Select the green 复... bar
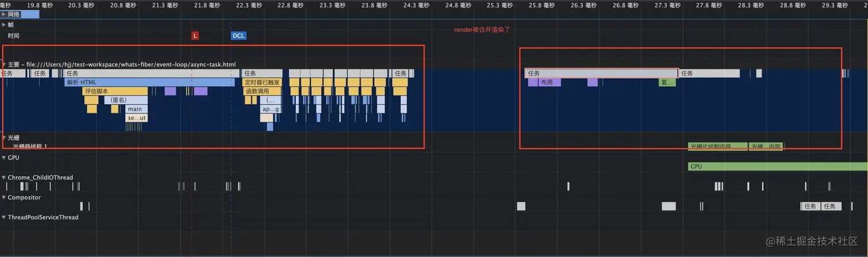The width and height of the screenshot is (868, 257). click(667, 82)
